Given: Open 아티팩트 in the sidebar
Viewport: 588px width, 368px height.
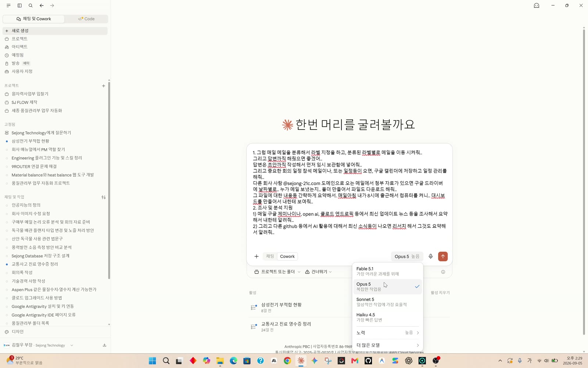Looking at the screenshot, I should pyautogui.click(x=55, y=47).
